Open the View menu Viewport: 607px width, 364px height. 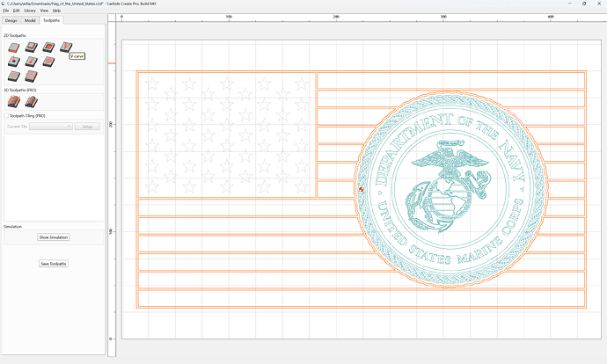(44, 11)
